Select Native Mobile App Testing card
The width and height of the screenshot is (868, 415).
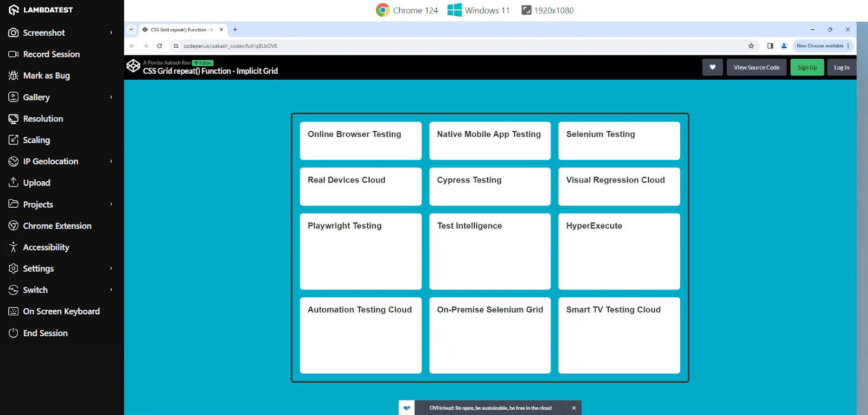point(490,141)
